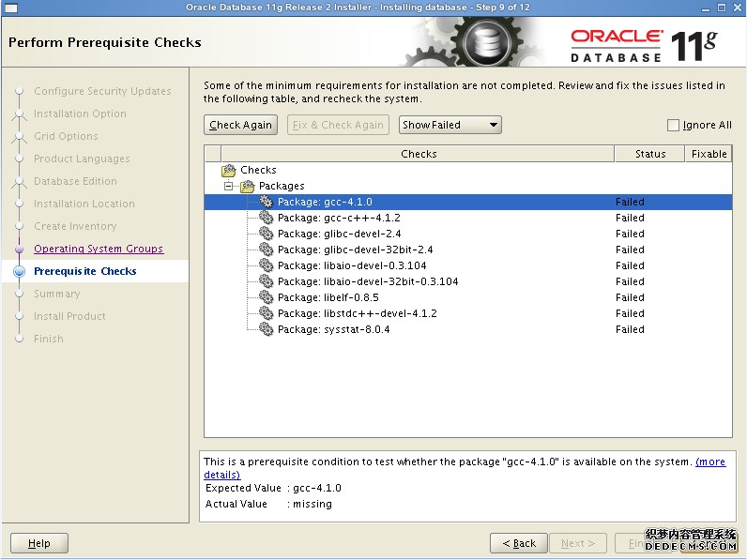Open the more details link
Image resolution: width=747 pixels, height=560 pixels.
(x=710, y=462)
